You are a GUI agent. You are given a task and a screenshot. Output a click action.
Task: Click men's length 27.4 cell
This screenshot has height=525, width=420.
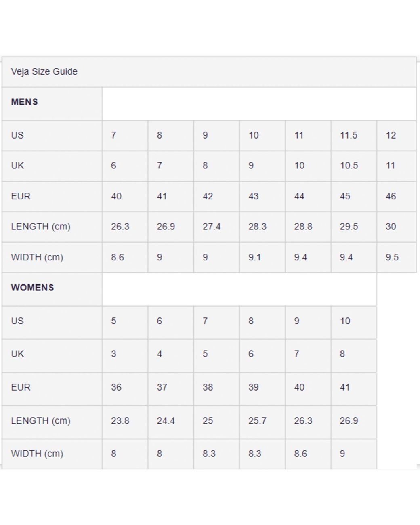[216, 227]
